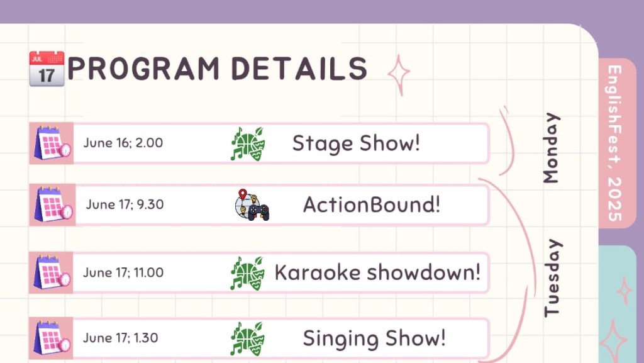Click the green theater mask icon next to Stage Show
The width and height of the screenshot is (644, 363).
(x=248, y=143)
